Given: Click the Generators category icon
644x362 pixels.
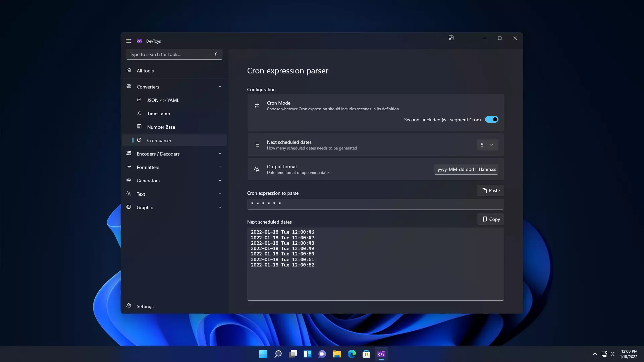Looking at the screenshot, I should click(129, 180).
